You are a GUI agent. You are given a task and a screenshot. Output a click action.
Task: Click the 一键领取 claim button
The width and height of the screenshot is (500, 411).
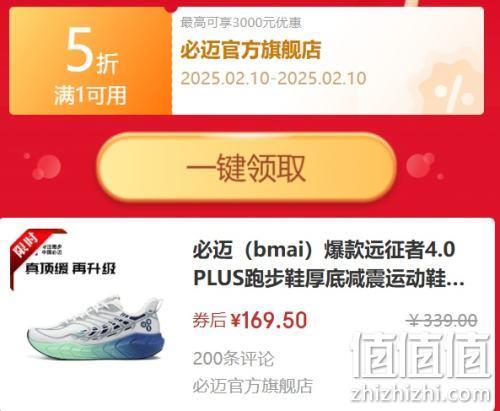coord(247,167)
